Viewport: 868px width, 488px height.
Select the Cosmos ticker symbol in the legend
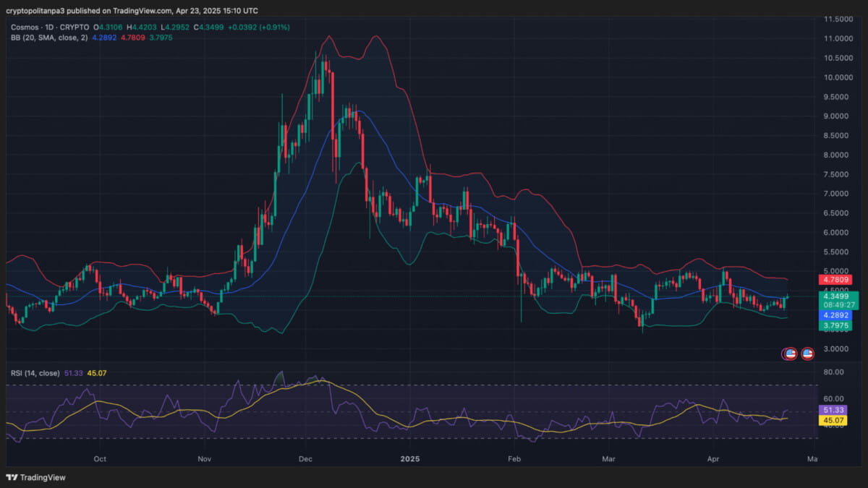pyautogui.click(x=25, y=25)
